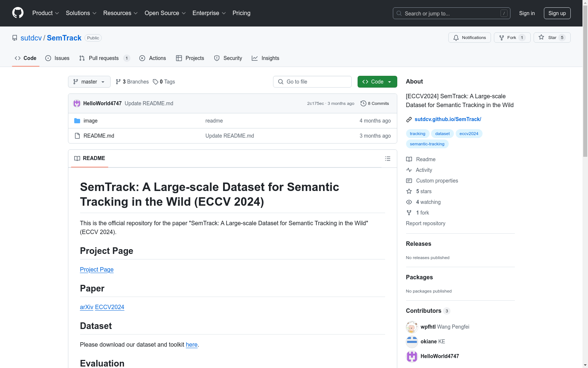The height and width of the screenshot is (368, 588).
Task: Select the dataset topic tag
Action: pos(442,134)
